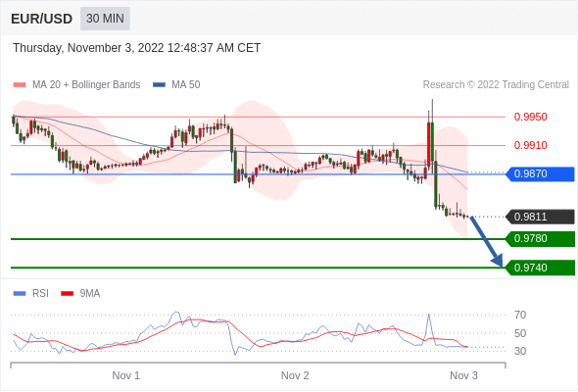Toggle the RSI legend entry
This screenshot has width=578, height=392.
point(31,294)
